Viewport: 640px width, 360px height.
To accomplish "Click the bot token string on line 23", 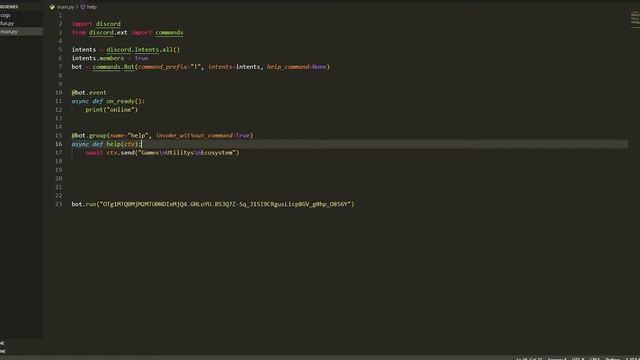I will pos(225,204).
